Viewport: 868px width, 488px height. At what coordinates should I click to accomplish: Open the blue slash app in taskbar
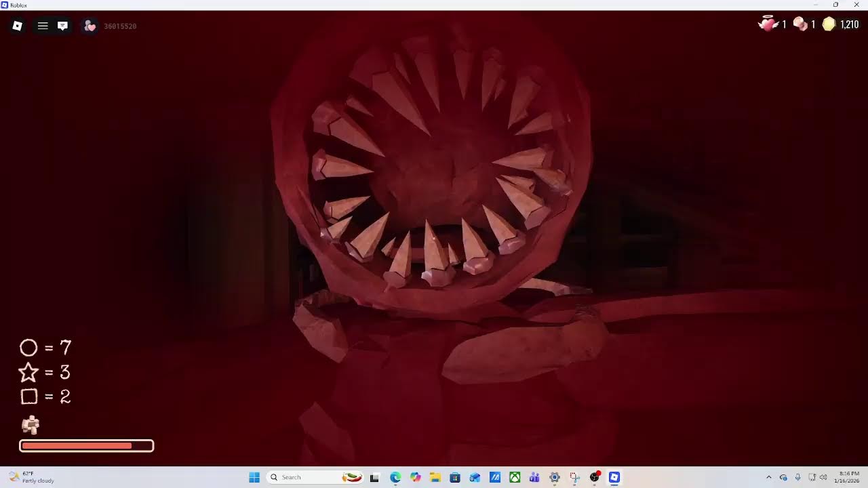coord(495,477)
